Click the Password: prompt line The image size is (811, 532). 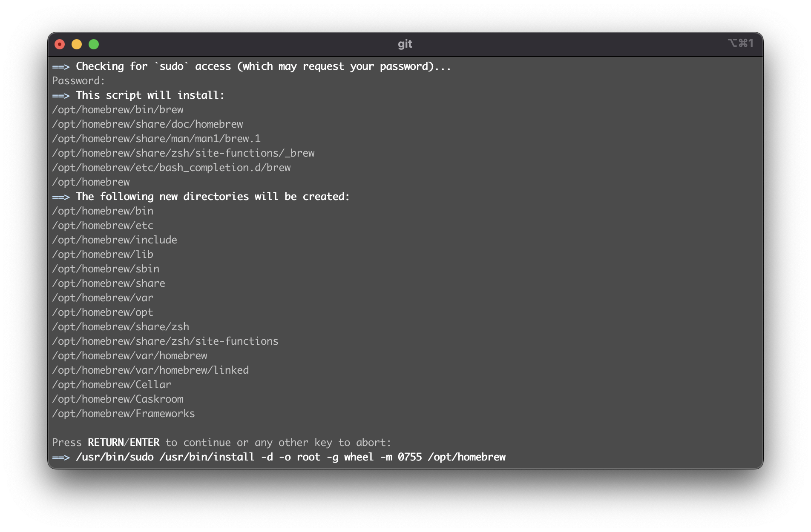[x=78, y=80]
